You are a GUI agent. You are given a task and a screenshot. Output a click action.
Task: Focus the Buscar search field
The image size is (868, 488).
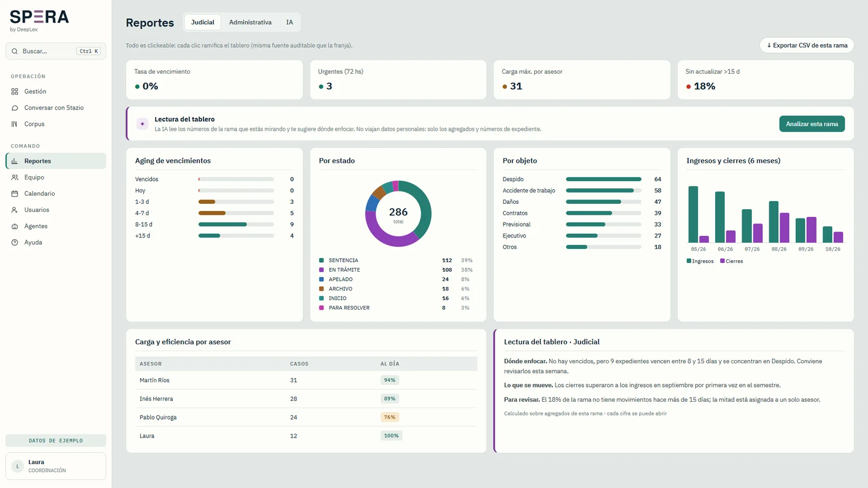pyautogui.click(x=56, y=51)
